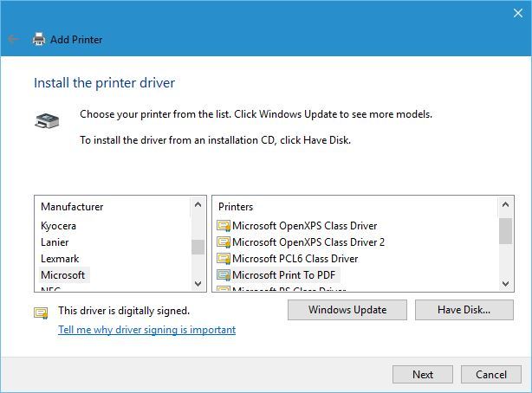Click the printer icon next to the instructions
The image size is (532, 393).
47,120
